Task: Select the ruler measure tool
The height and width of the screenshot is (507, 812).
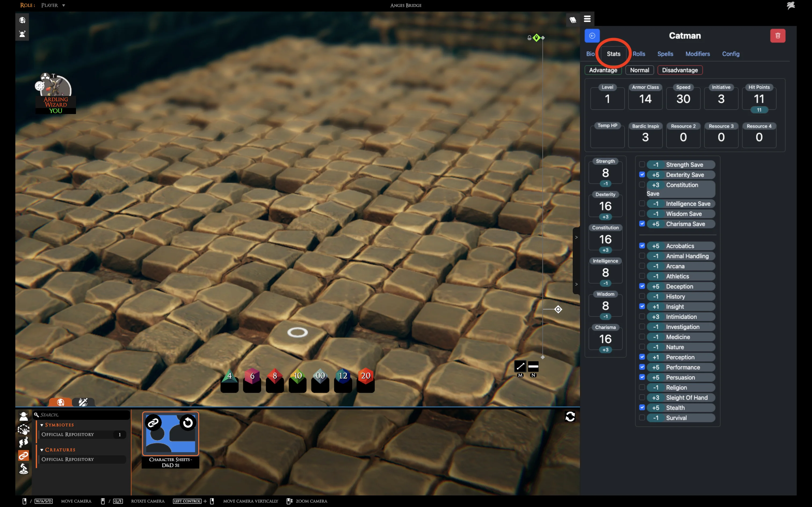Action: (x=520, y=366)
